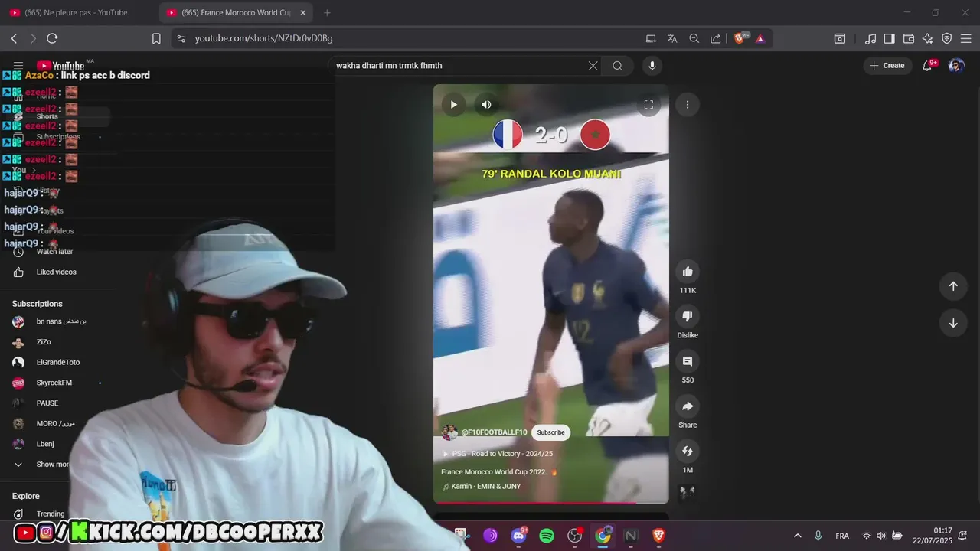Select the France Morocco World Cup tab

point(236,12)
